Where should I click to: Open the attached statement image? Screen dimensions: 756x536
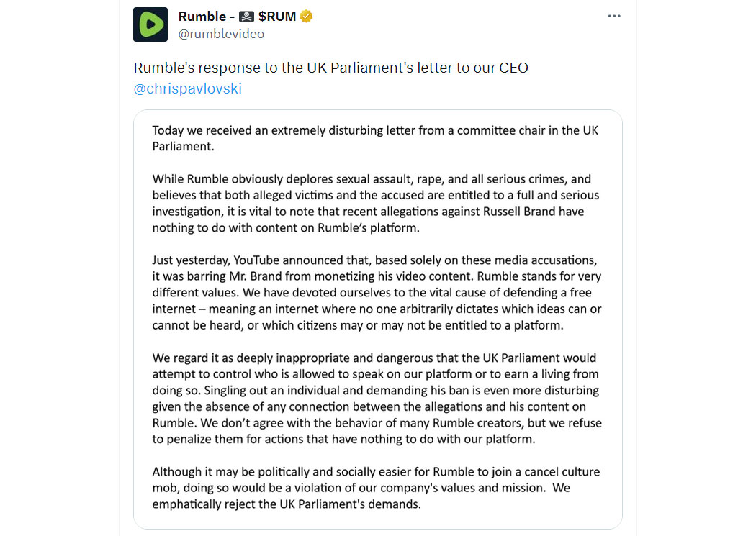pos(378,319)
